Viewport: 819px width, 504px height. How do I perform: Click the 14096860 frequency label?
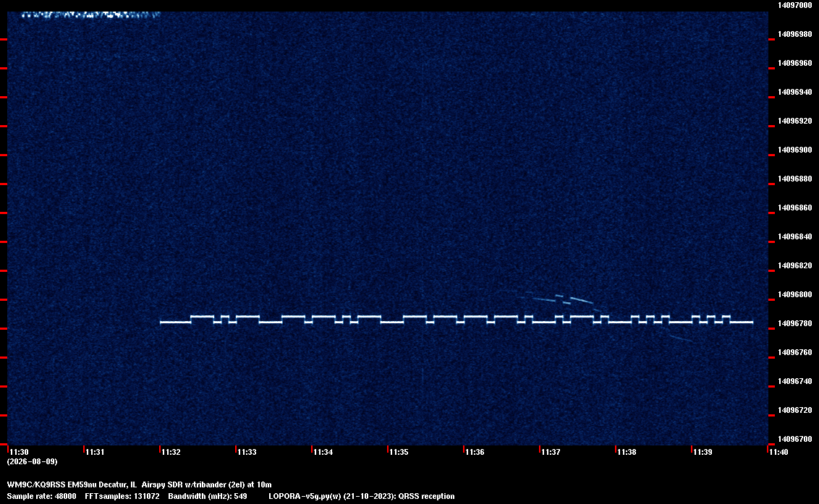[795, 208]
